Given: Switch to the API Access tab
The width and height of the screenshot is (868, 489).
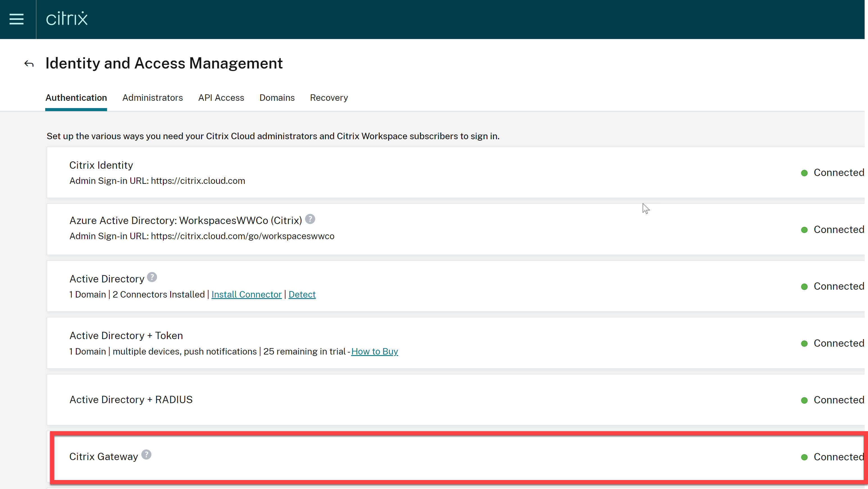Looking at the screenshot, I should [221, 98].
